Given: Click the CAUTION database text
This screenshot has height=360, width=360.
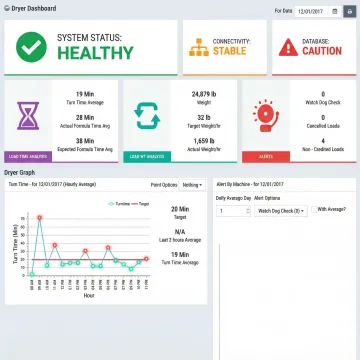Looking at the screenshot, I should (x=322, y=51).
